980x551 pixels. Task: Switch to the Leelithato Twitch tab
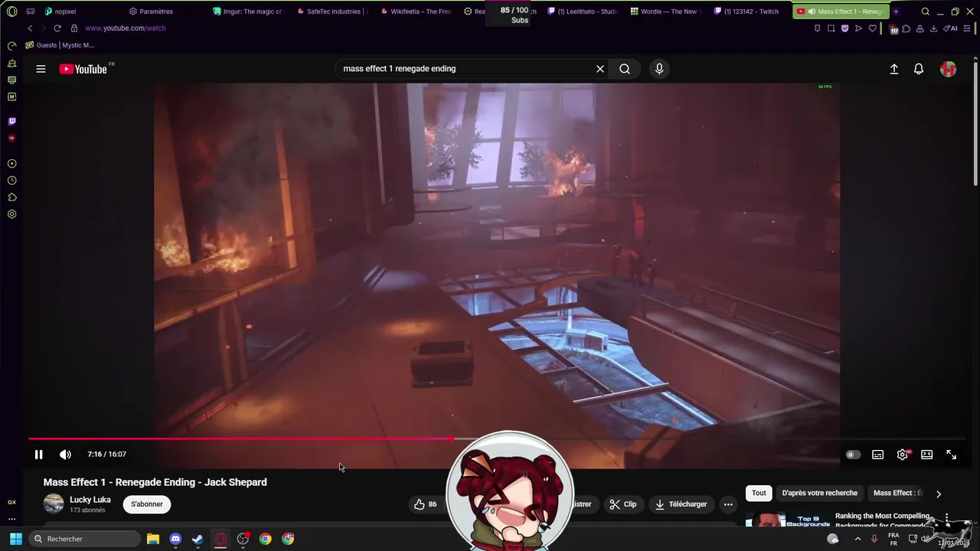(583, 11)
